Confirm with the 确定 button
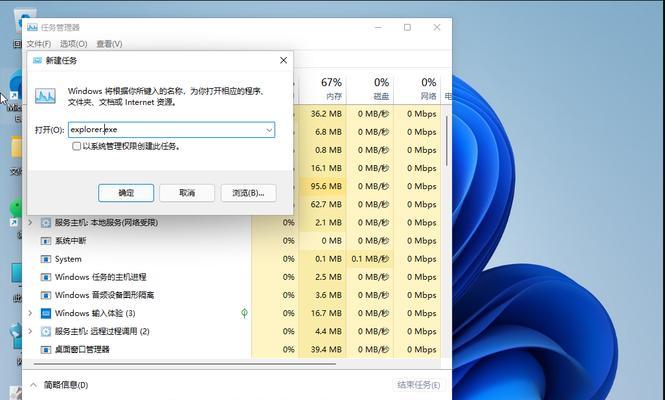 [x=126, y=193]
